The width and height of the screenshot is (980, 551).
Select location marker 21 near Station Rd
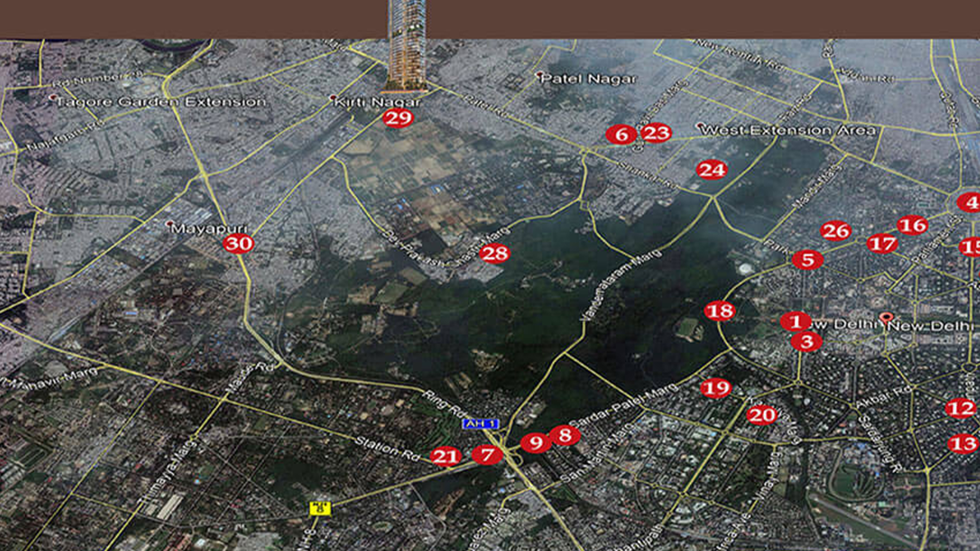coord(446,456)
